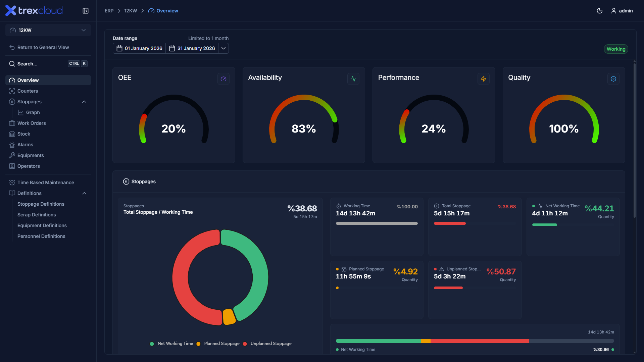Toggle dark mode moon icon
644x362 pixels.
(600, 11)
